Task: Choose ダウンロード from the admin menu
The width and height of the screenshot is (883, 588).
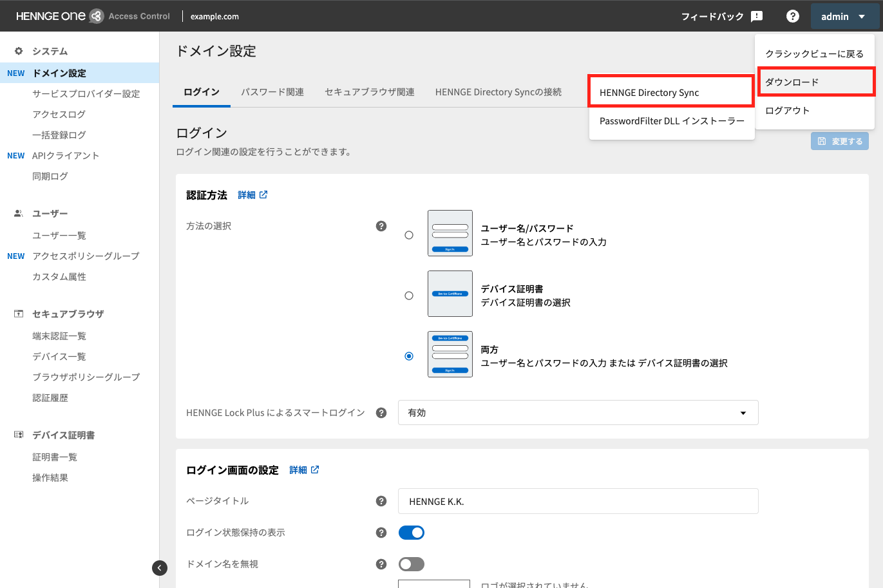Action: click(815, 82)
